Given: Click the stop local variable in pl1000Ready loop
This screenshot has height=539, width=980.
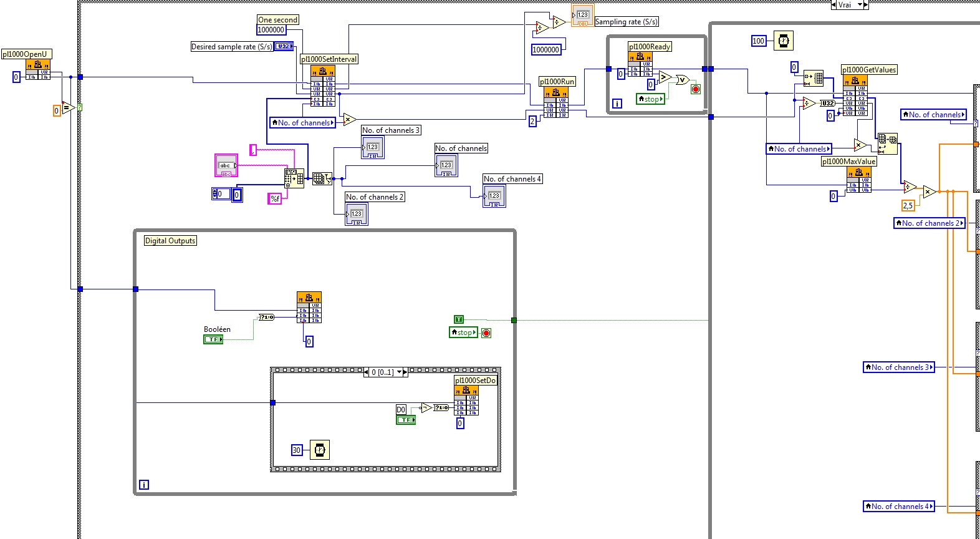Looking at the screenshot, I should click(x=650, y=99).
